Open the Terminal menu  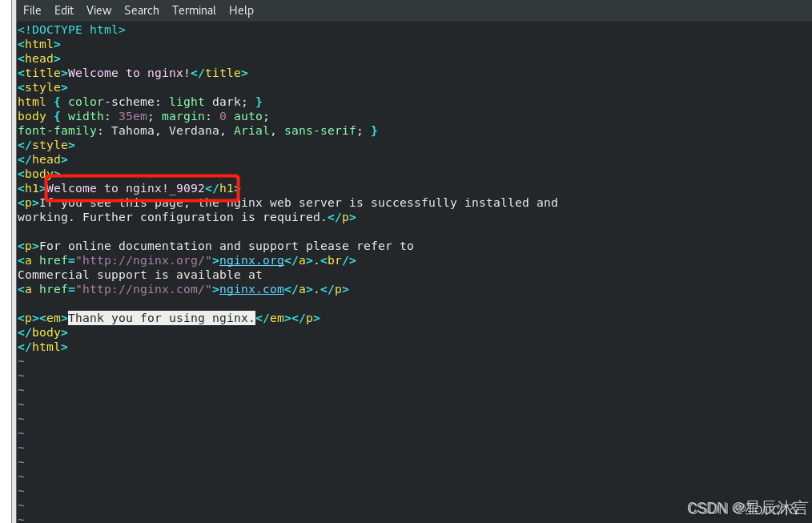pyautogui.click(x=195, y=10)
